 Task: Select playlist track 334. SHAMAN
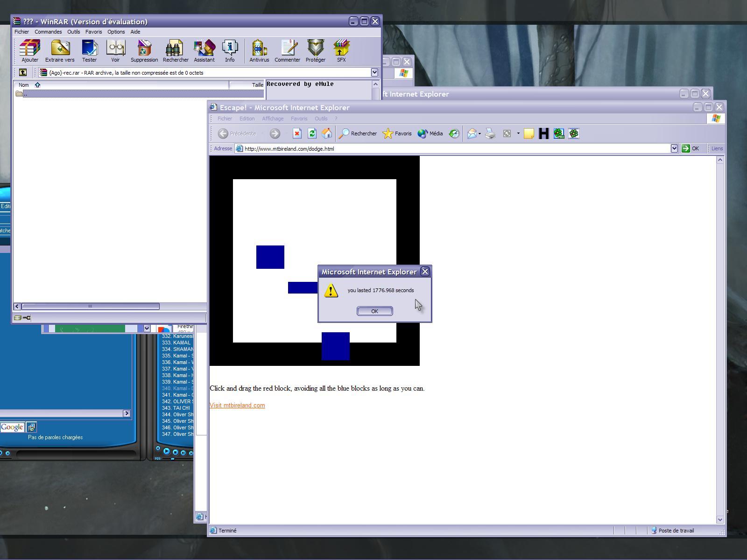pyautogui.click(x=177, y=349)
